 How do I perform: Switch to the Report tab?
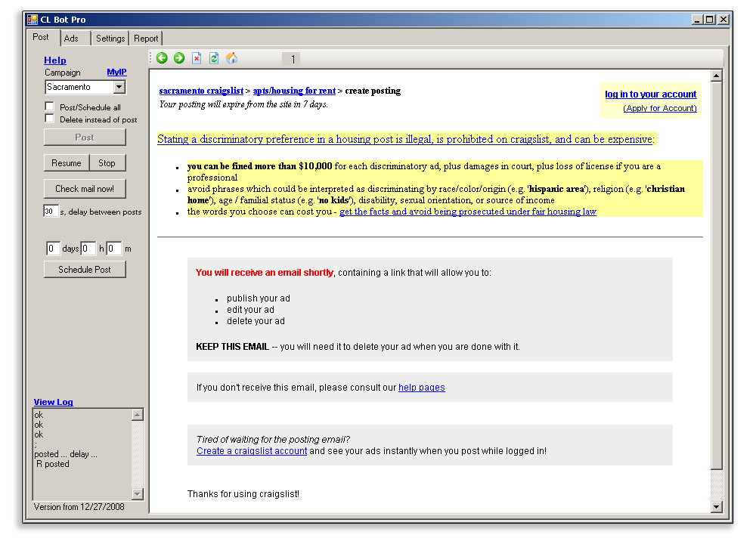pyautogui.click(x=146, y=39)
